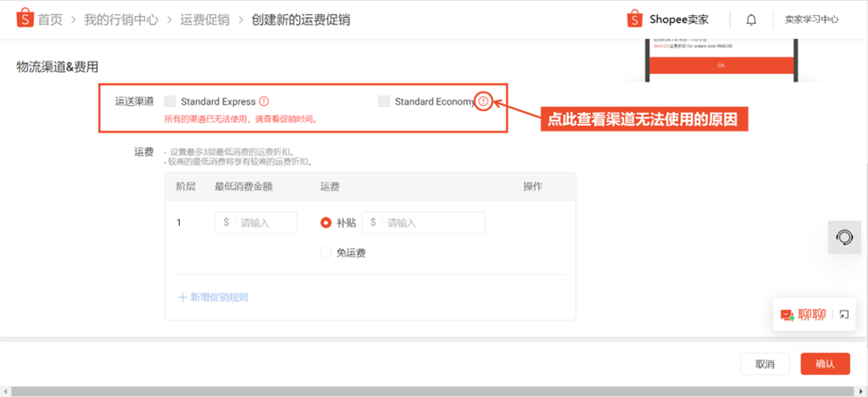Image resolution: width=868 pixels, height=397 pixels.
Task: Tick the Standard Economy checkbox
Action: (385, 101)
